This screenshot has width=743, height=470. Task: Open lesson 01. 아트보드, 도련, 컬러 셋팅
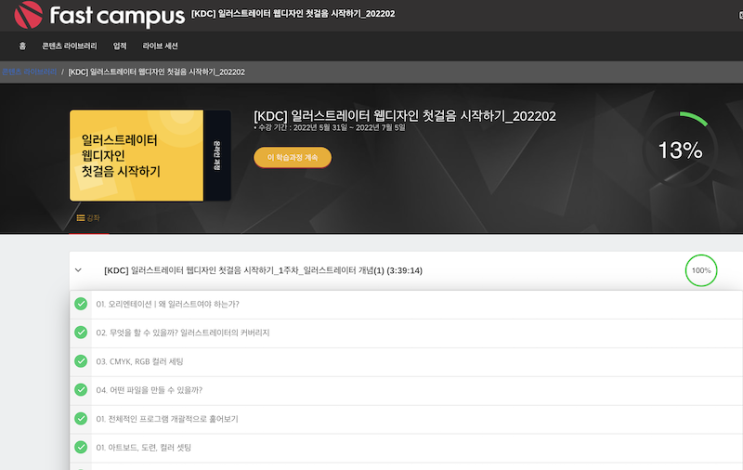pyautogui.click(x=143, y=447)
